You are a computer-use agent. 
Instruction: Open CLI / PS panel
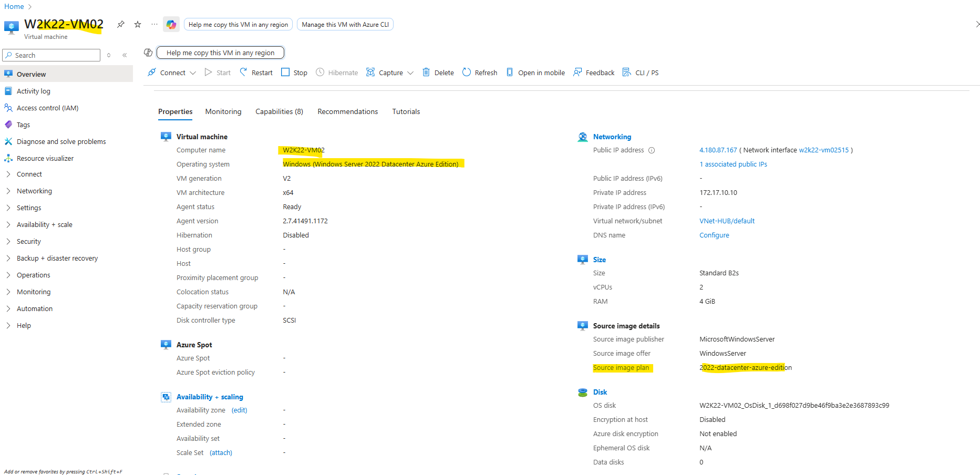[x=641, y=73]
